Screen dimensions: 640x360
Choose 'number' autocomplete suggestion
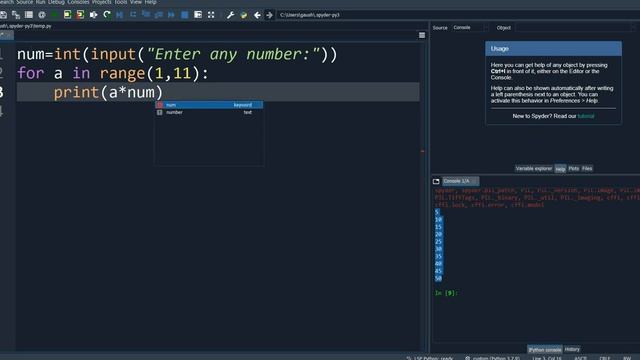[x=209, y=112]
